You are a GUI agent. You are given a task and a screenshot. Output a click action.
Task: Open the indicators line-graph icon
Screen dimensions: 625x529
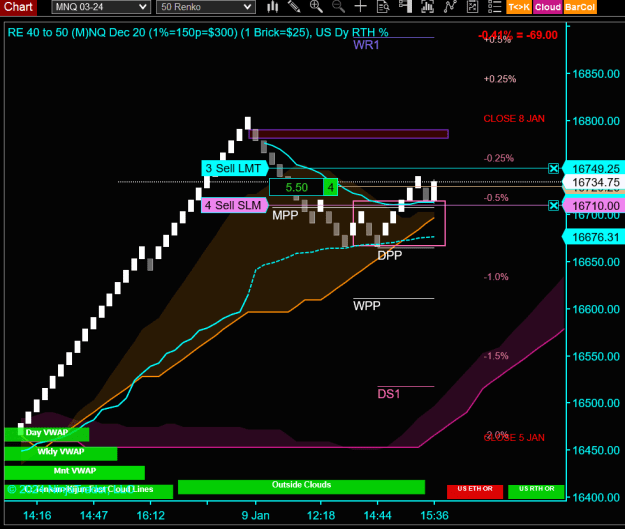pyautogui.click(x=450, y=7)
